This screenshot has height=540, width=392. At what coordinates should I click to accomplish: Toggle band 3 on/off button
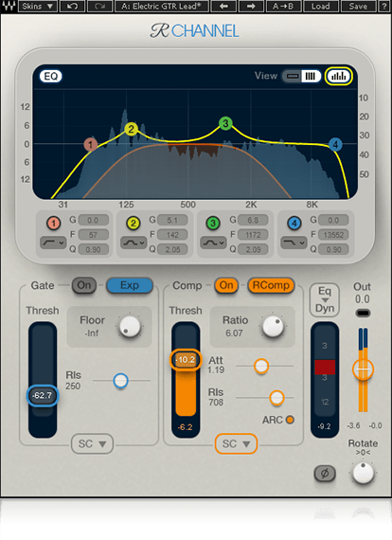213,224
